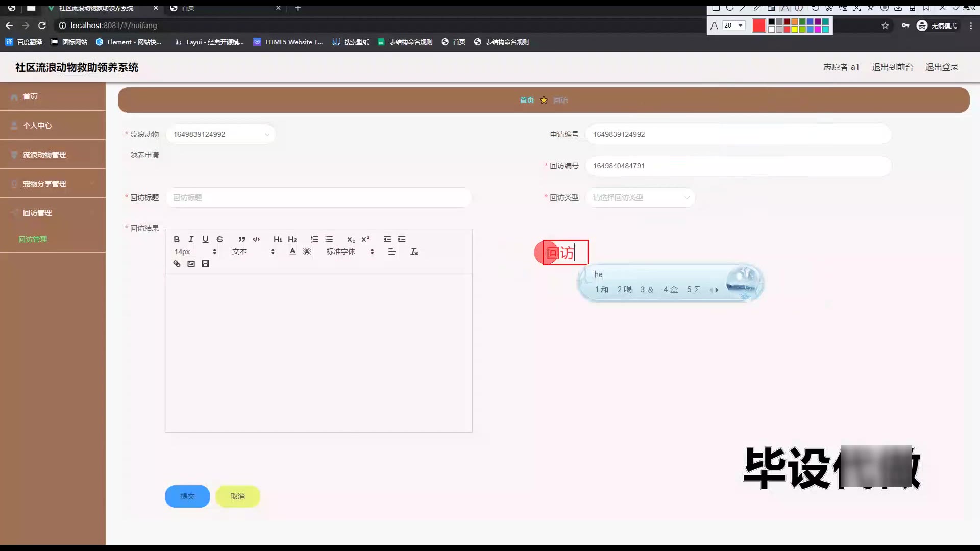
Task: Click the 退出登录 link
Action: tap(942, 67)
